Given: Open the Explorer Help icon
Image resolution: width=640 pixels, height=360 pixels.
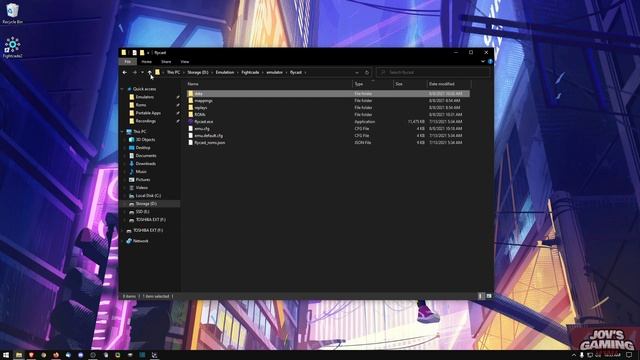Looking at the screenshot, I should (x=490, y=62).
